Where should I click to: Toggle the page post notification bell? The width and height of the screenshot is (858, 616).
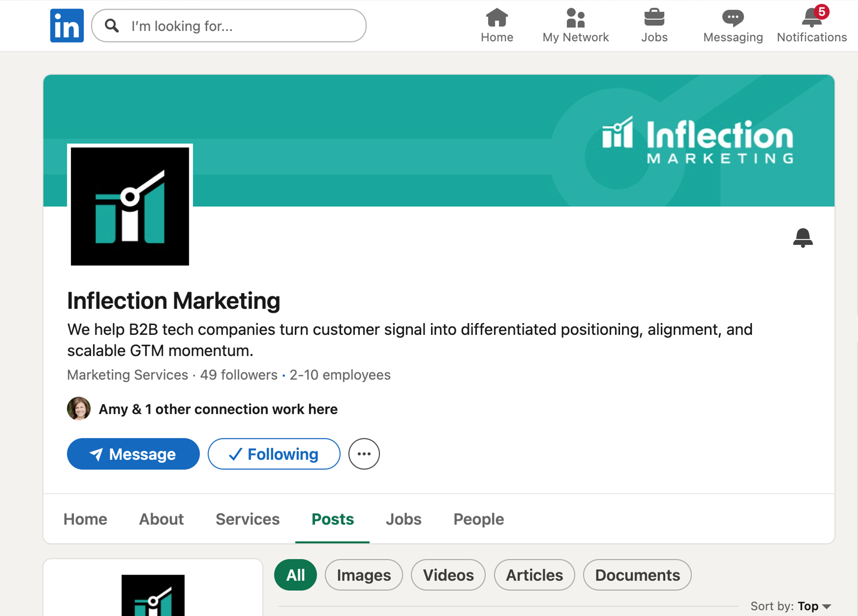pyautogui.click(x=803, y=238)
